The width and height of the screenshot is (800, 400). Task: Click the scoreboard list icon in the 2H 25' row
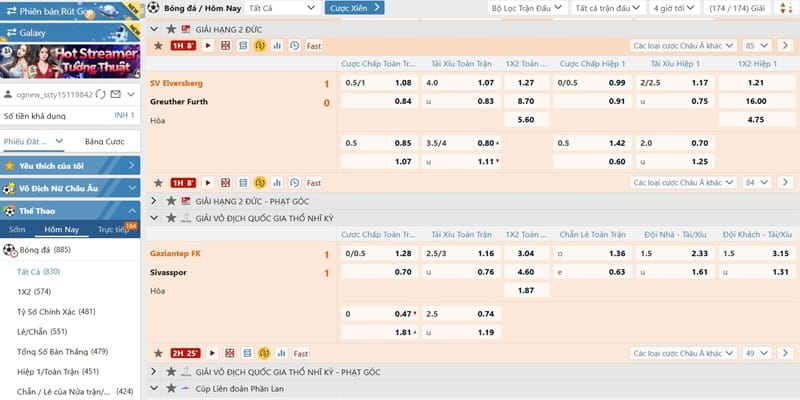coord(247,353)
